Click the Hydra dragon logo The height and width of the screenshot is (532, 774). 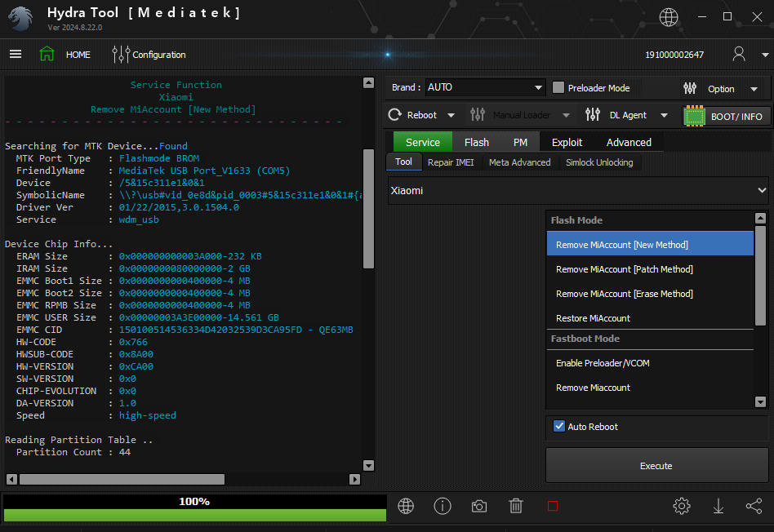click(20, 19)
